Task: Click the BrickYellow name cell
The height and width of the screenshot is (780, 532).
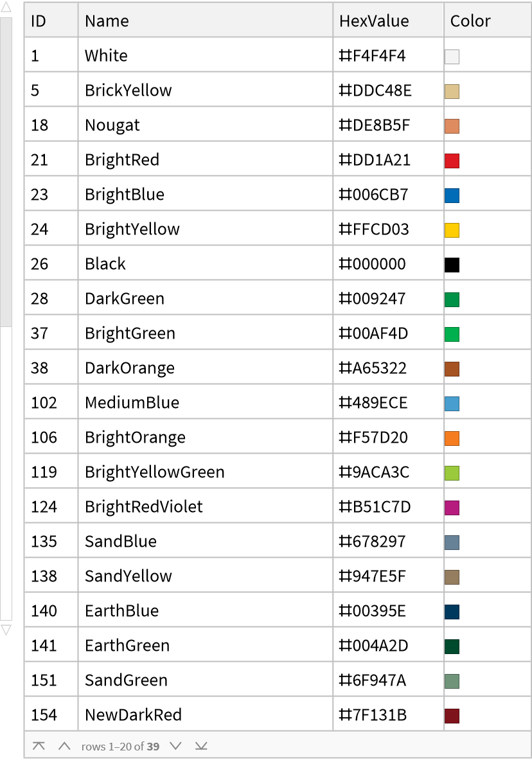Action: coord(127,90)
